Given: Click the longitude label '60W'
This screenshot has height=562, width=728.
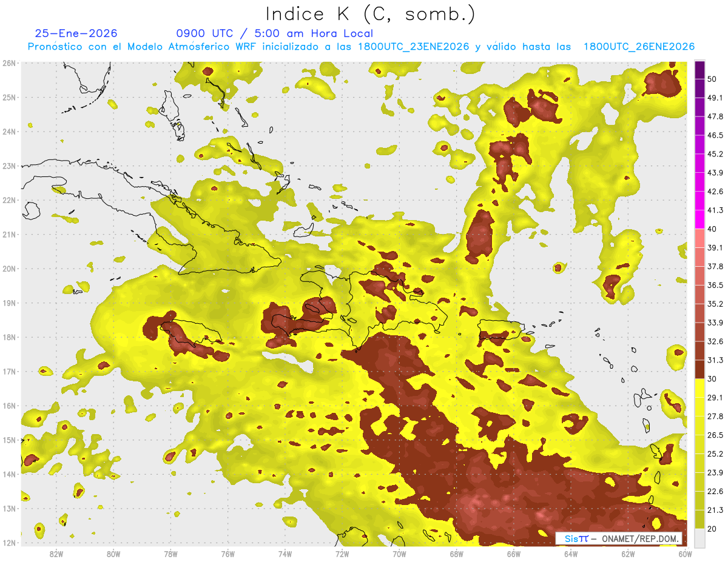Looking at the screenshot, I should pos(686,554).
